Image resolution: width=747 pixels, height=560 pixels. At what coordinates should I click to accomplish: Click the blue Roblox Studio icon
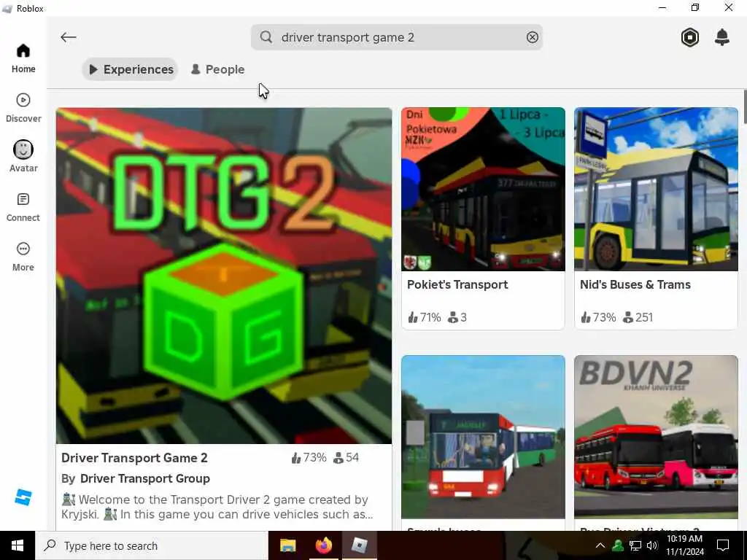point(23,497)
